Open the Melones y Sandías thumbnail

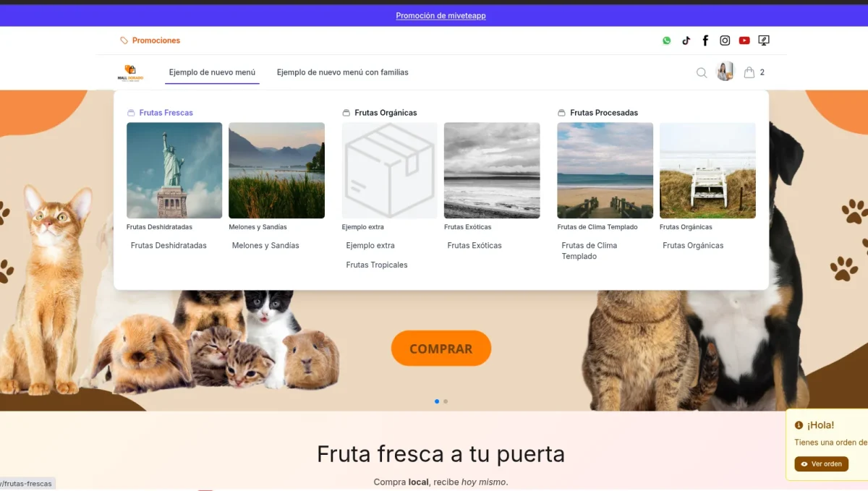click(276, 171)
